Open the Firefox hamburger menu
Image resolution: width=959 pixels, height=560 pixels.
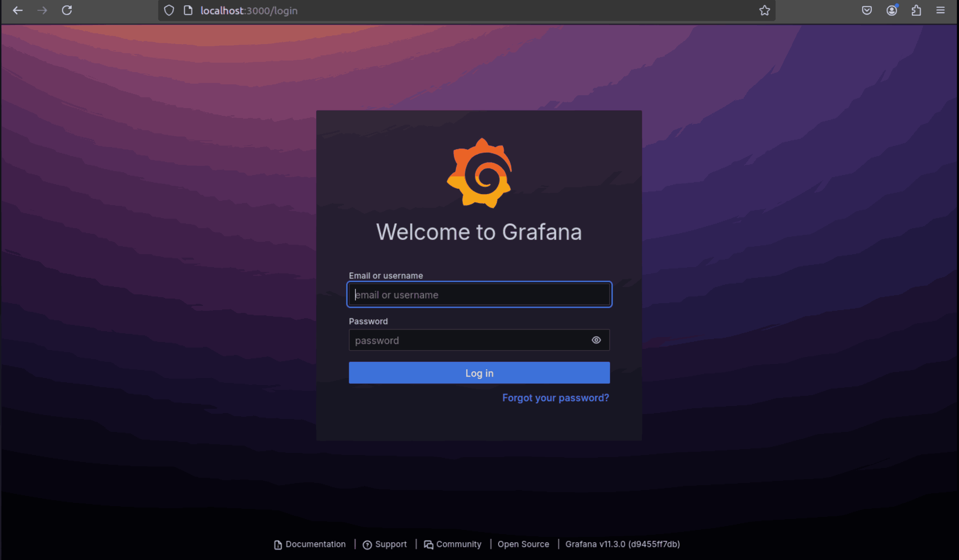(940, 10)
